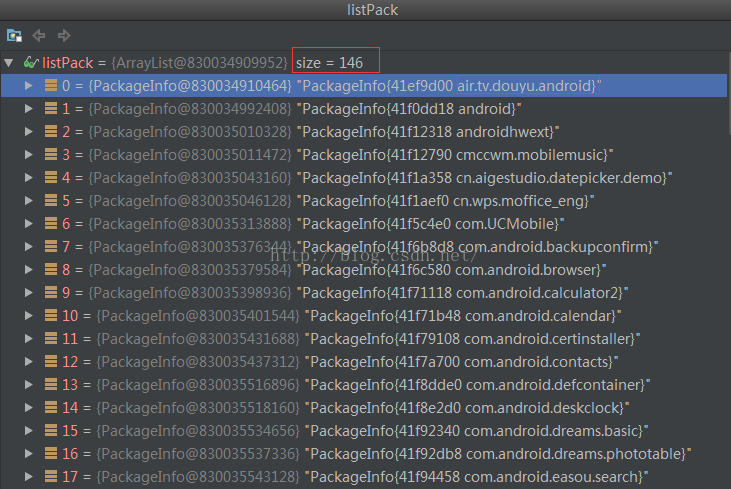
Task: Click the field icon of element 2
Action: click(51, 131)
